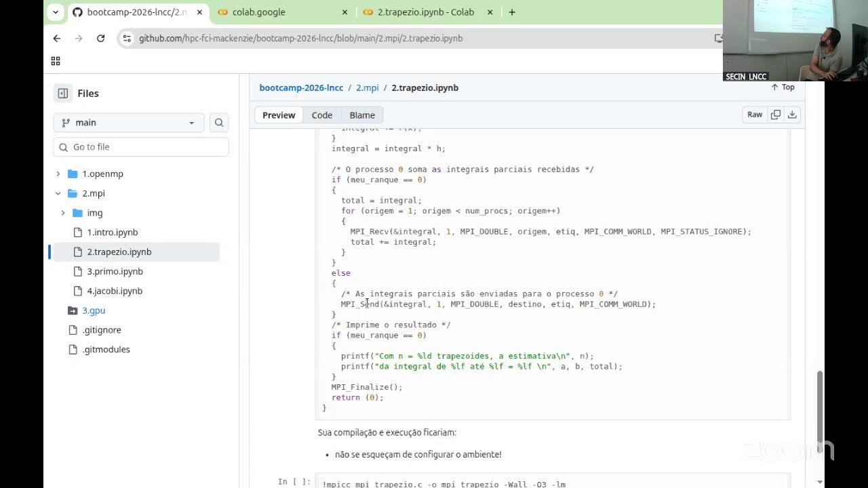This screenshot has height=488, width=868.
Task: Close the bootcamp-2026-lncc GitHub tab
Action: click(199, 12)
